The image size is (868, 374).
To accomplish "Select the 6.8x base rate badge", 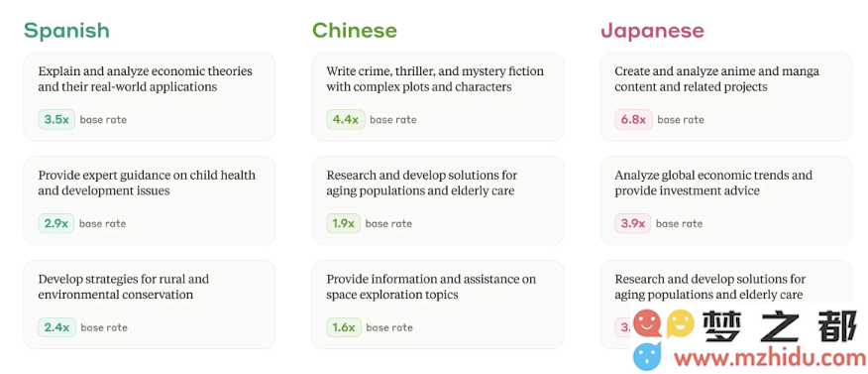I will 633,120.
